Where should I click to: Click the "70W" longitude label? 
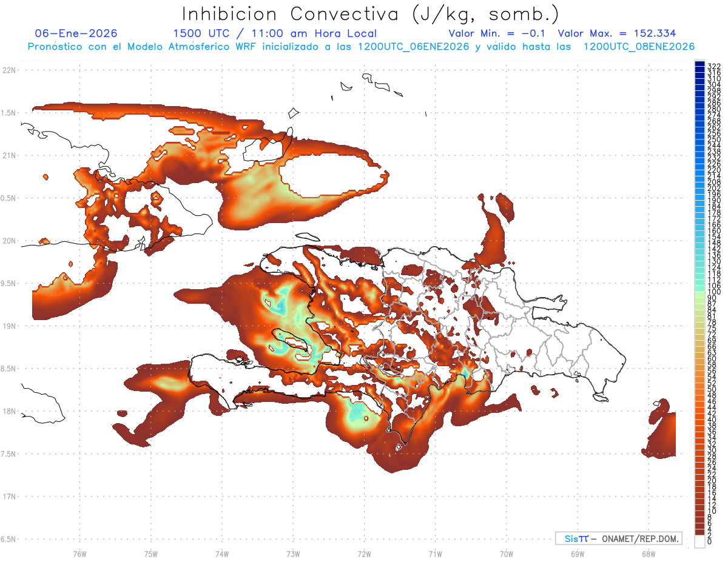point(506,554)
